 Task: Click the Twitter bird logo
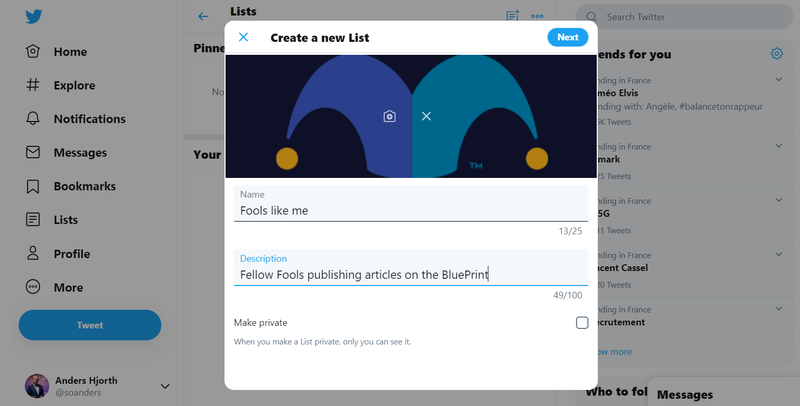click(x=34, y=17)
